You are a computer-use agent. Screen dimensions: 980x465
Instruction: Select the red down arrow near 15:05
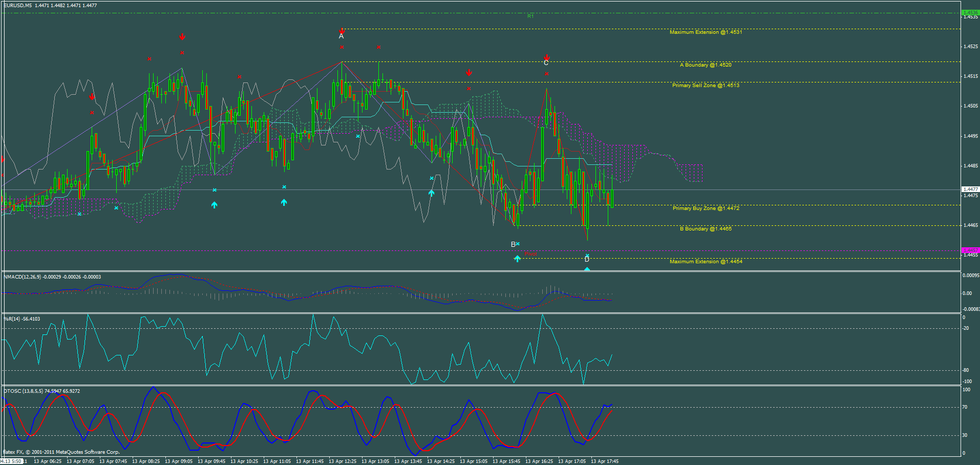coord(469,72)
